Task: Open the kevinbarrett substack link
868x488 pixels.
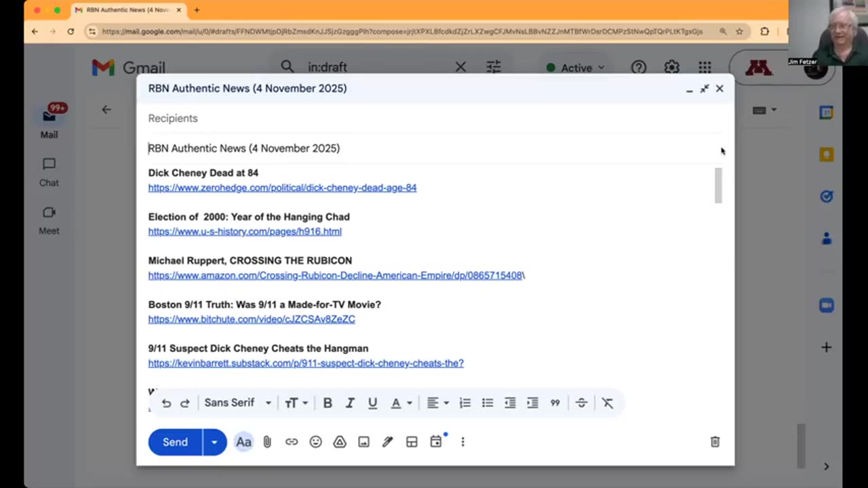Action: (x=306, y=363)
